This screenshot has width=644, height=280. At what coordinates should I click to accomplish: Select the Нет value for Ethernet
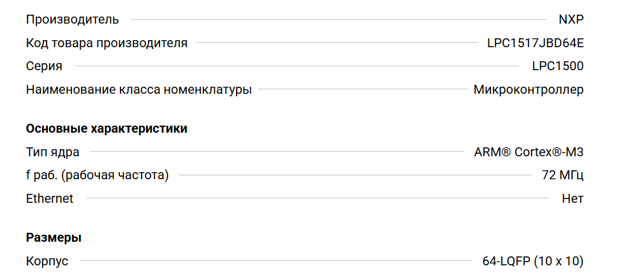coord(573,198)
